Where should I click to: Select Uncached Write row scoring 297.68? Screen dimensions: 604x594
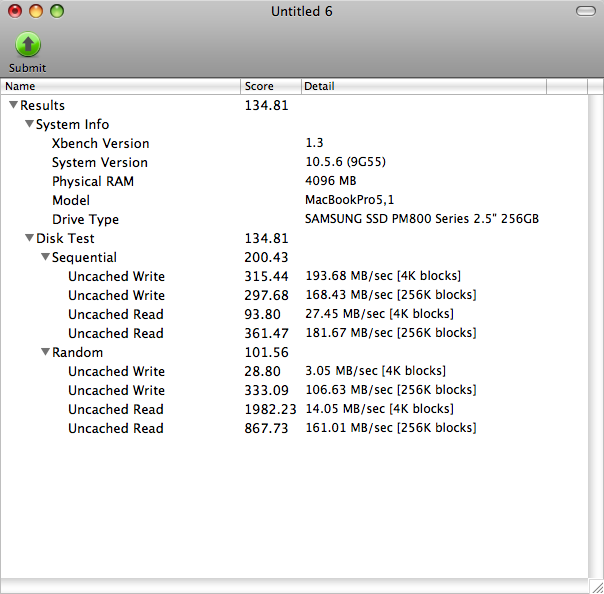click(x=294, y=295)
